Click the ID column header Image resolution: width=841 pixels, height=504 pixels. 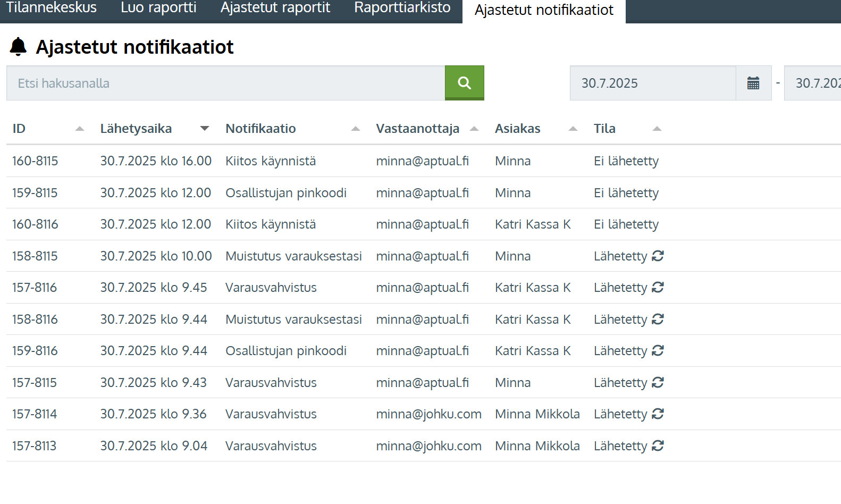click(19, 129)
